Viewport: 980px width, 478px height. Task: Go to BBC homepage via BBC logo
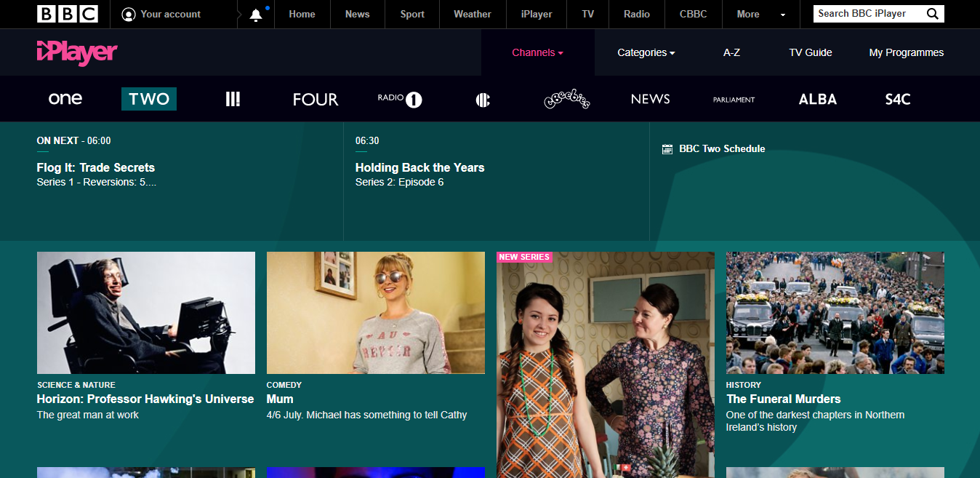click(x=68, y=14)
